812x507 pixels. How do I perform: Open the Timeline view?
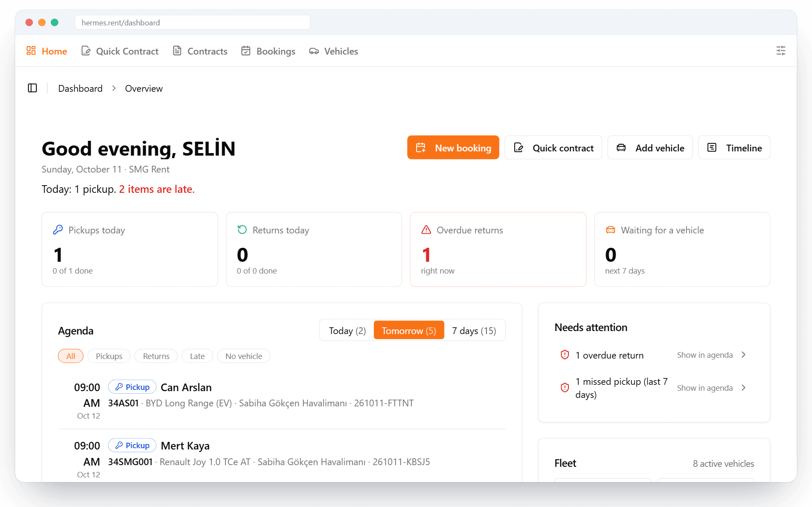[x=734, y=148]
